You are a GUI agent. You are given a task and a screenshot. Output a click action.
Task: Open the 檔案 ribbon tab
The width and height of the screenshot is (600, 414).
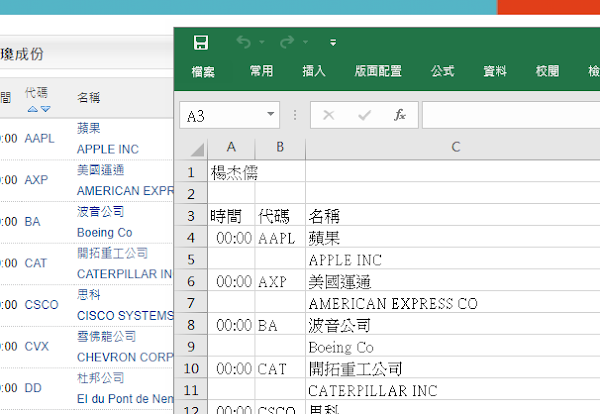(x=203, y=71)
